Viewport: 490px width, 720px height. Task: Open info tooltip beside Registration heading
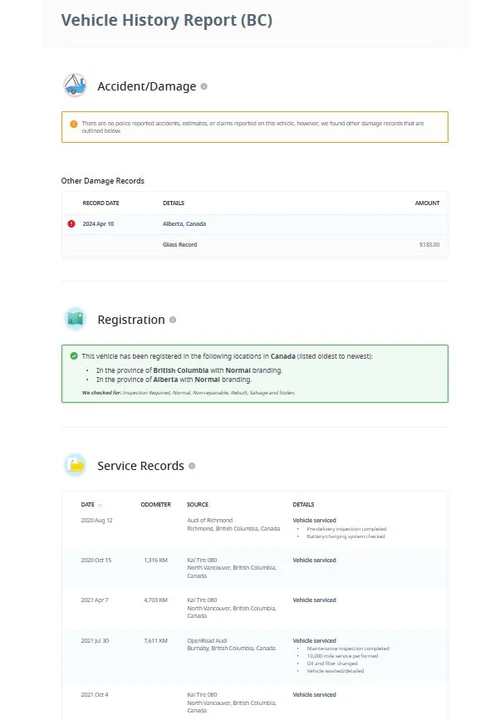(173, 320)
